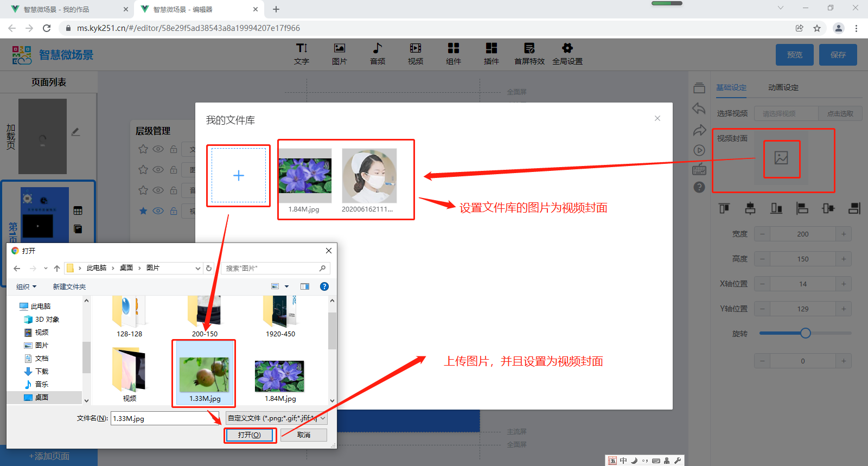
Task: Open the 组织 organize dropdown menu
Action: click(27, 286)
